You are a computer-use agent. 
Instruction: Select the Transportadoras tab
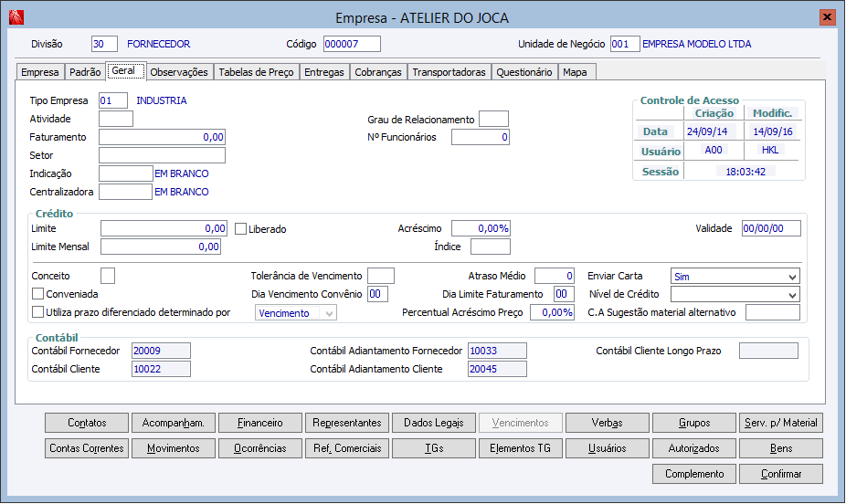[449, 72]
